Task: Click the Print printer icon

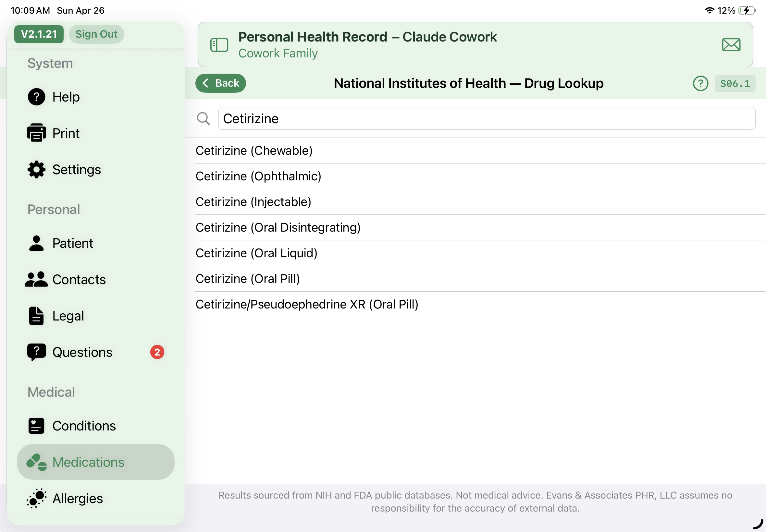Action: pyautogui.click(x=36, y=133)
